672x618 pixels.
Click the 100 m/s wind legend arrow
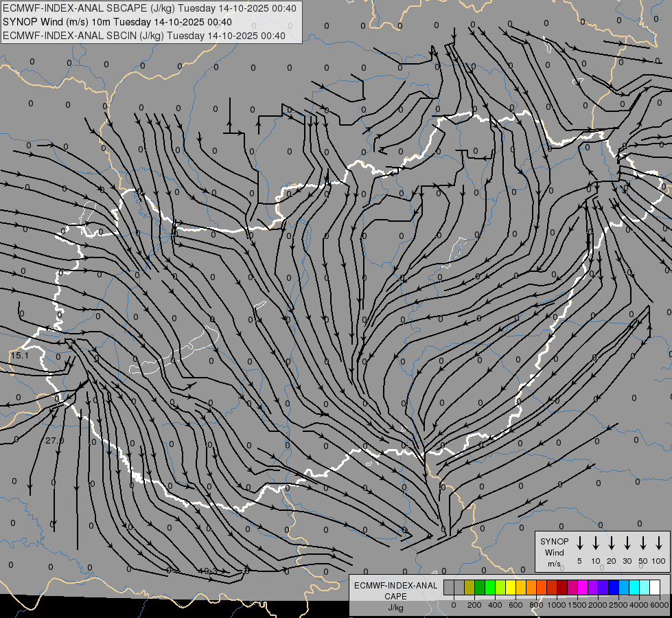[x=659, y=543]
